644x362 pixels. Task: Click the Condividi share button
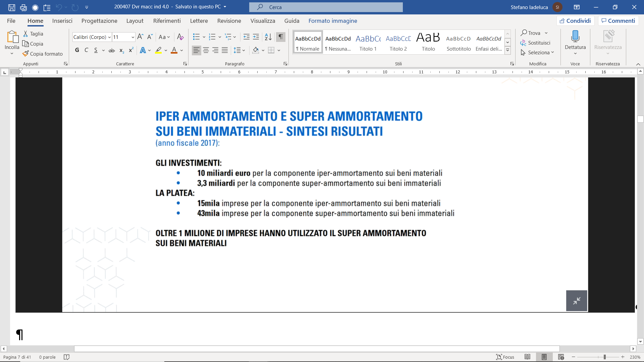(x=575, y=21)
